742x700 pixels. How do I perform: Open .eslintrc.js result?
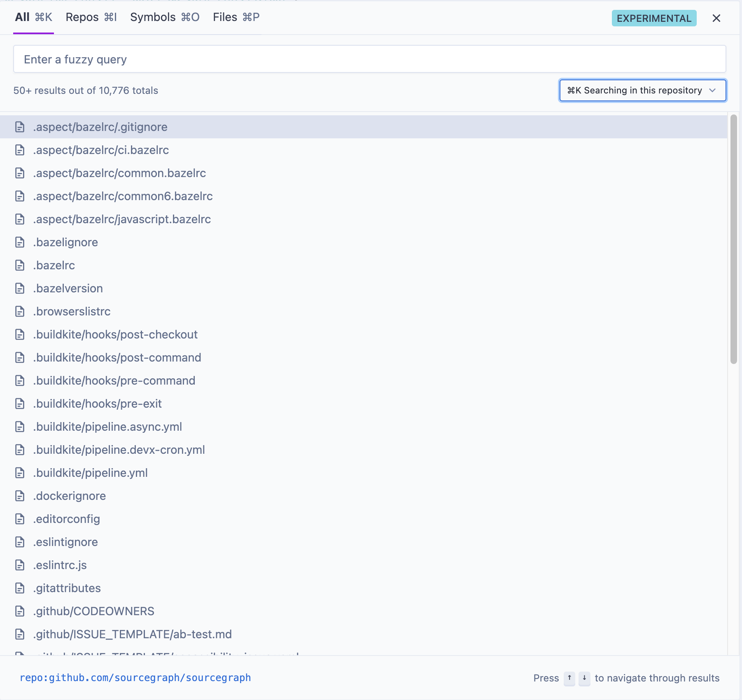click(364, 565)
